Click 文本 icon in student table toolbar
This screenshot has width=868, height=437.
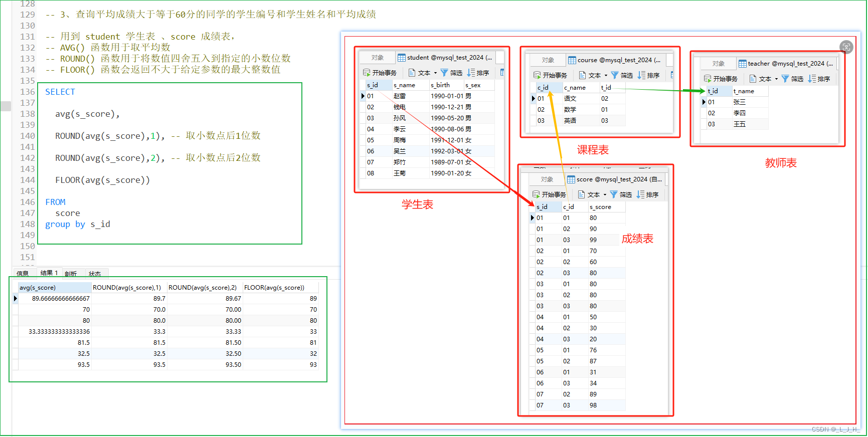point(412,73)
